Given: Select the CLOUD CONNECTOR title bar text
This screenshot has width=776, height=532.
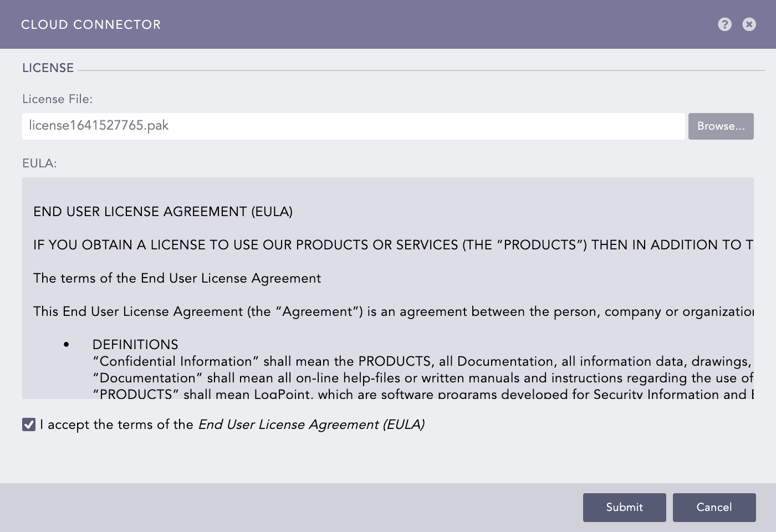Looking at the screenshot, I should (x=91, y=24).
